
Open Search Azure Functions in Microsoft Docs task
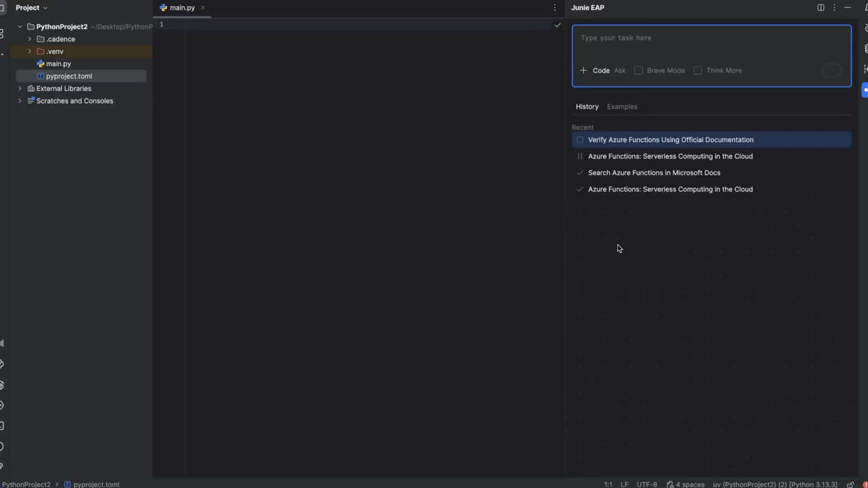tap(654, 173)
